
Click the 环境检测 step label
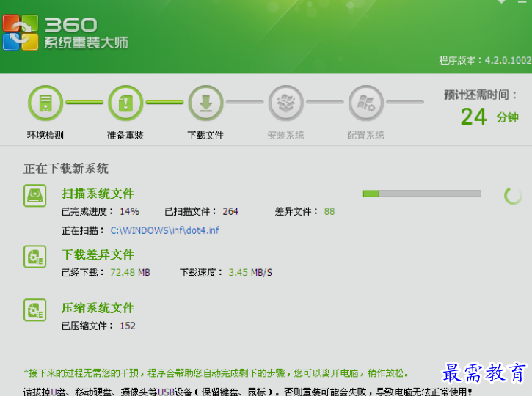coord(45,135)
